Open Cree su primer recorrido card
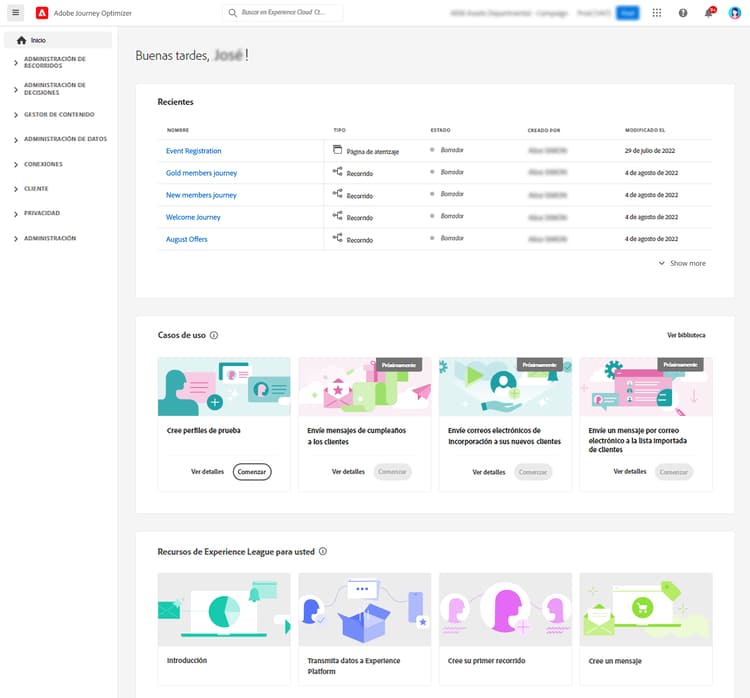The height and width of the screenshot is (698, 750). coord(505,629)
